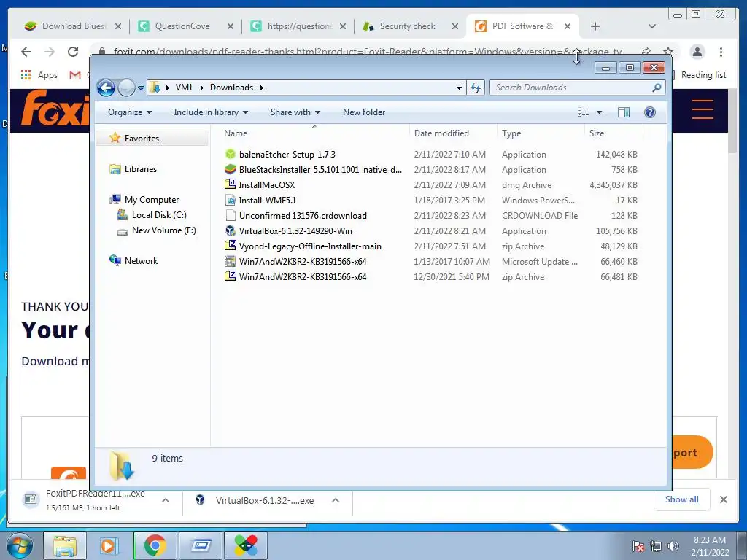The height and width of the screenshot is (560, 747).
Task: Open Chrome's three-dot menu
Action: point(721,52)
